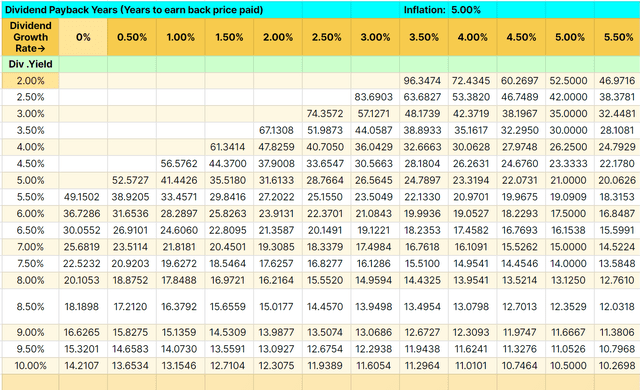640x390 pixels.
Task: Select the 5.50% dividend yield row label
Action: [x=31, y=197]
